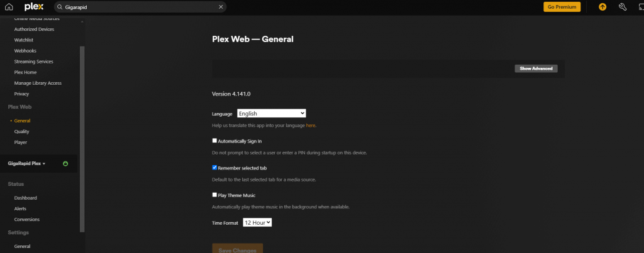644x253 pixels.
Task: Open Privacy settings
Action: (x=21, y=94)
